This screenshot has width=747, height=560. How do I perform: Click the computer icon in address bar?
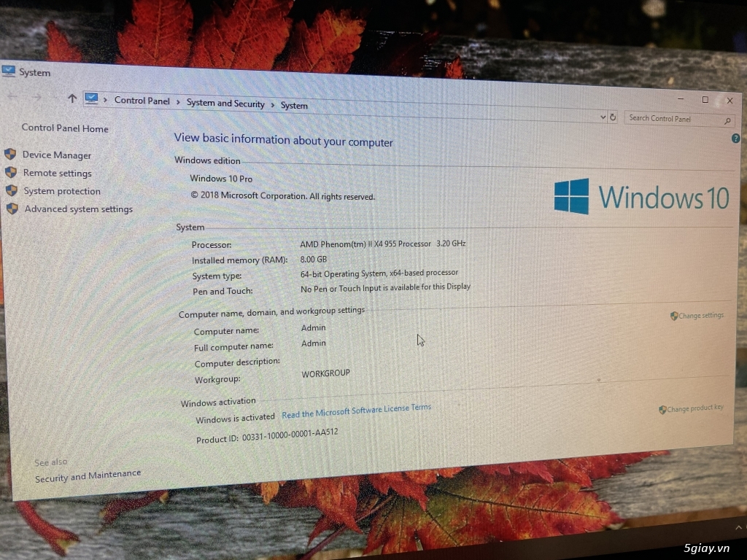point(91,98)
